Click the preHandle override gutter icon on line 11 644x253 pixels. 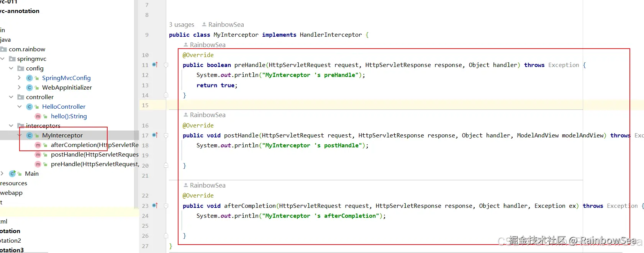click(x=155, y=65)
